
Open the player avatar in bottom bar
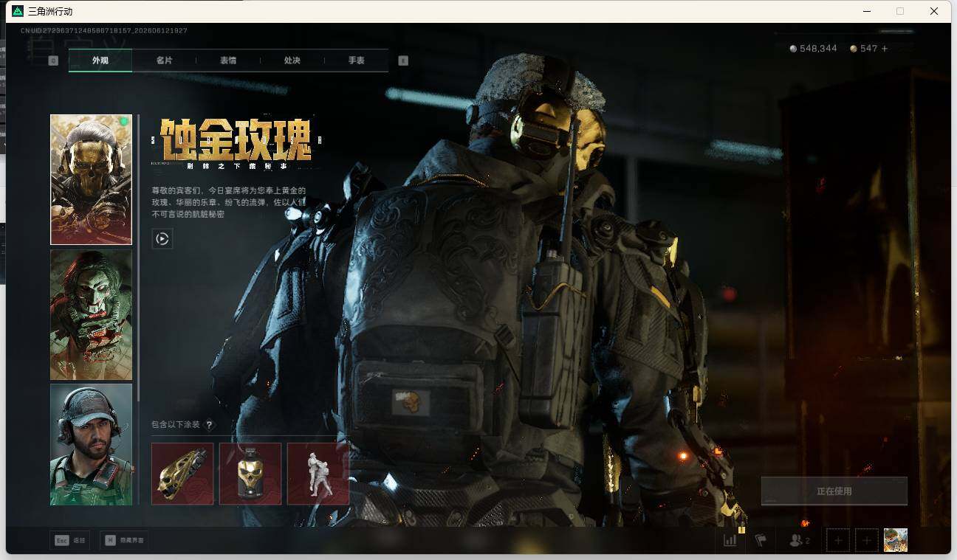(x=896, y=540)
